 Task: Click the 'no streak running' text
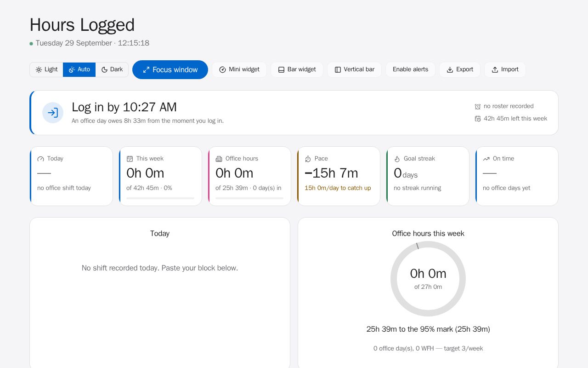[417, 188]
